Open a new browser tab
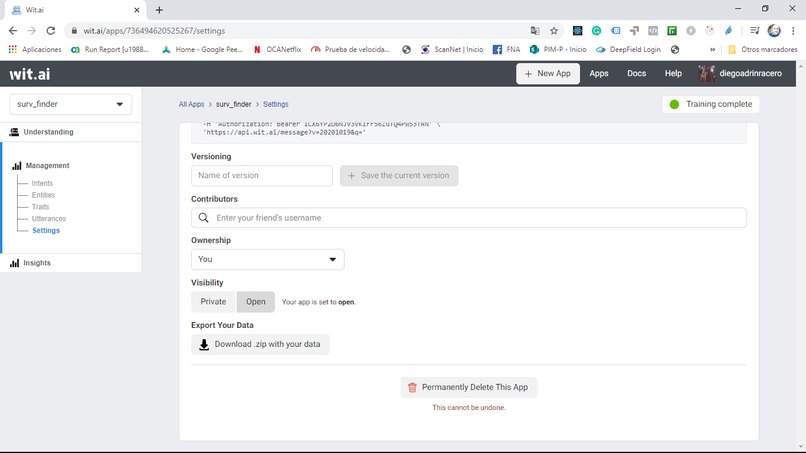 coord(159,10)
